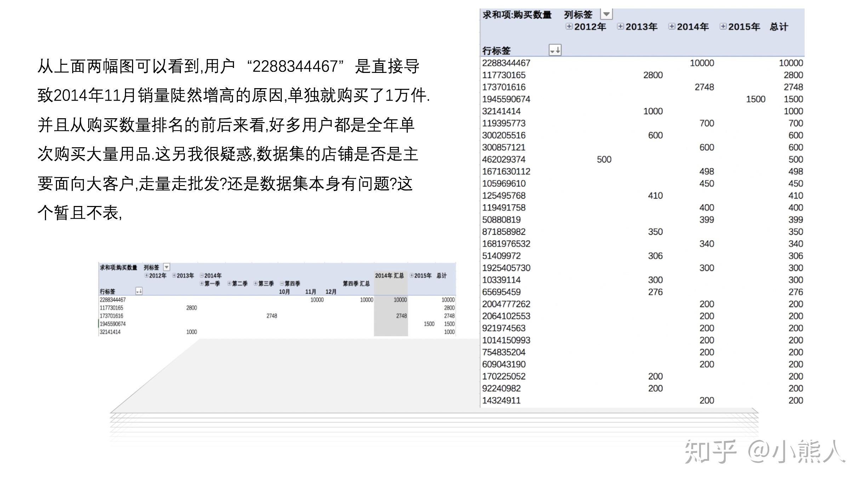Select row label 609043190
The height and width of the screenshot is (487, 868).
[x=504, y=364]
